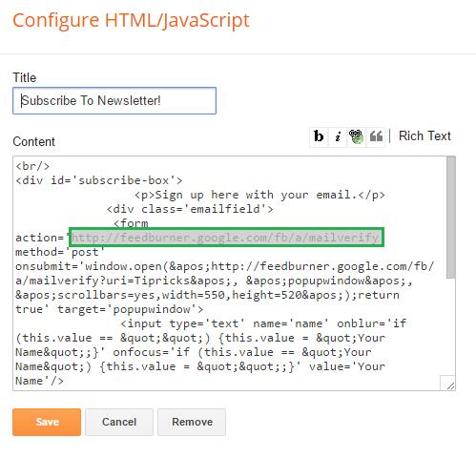Viewport: 476px width, 458px height.
Task: Click the "<br/>" first code line
Action: (x=32, y=166)
